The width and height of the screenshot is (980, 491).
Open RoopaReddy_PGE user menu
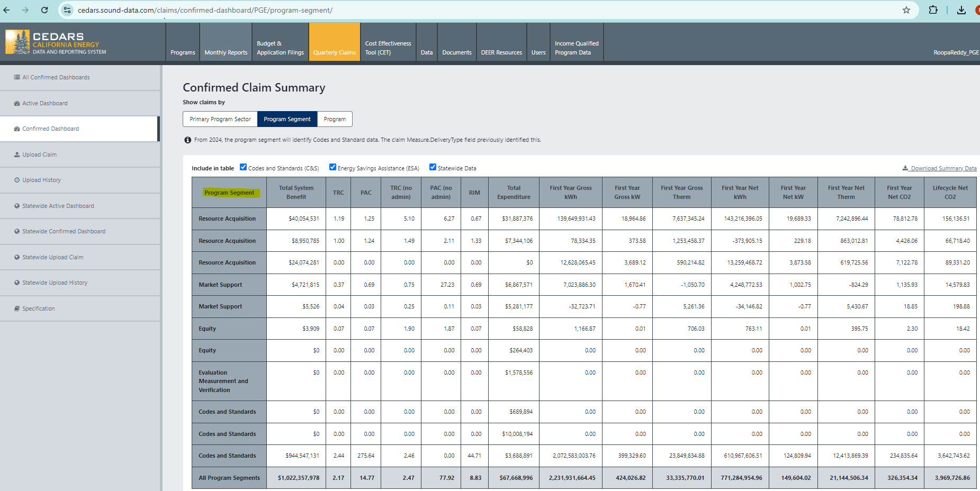coord(956,52)
